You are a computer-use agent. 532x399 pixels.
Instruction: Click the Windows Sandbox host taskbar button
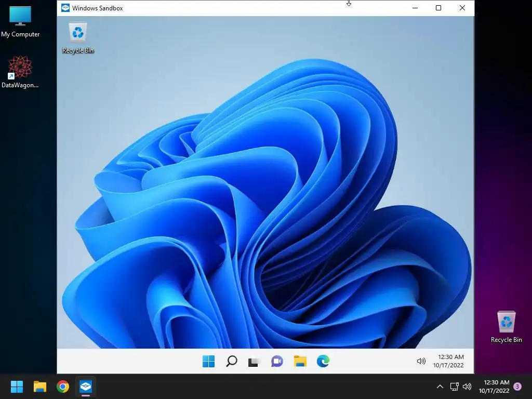pyautogui.click(x=86, y=387)
